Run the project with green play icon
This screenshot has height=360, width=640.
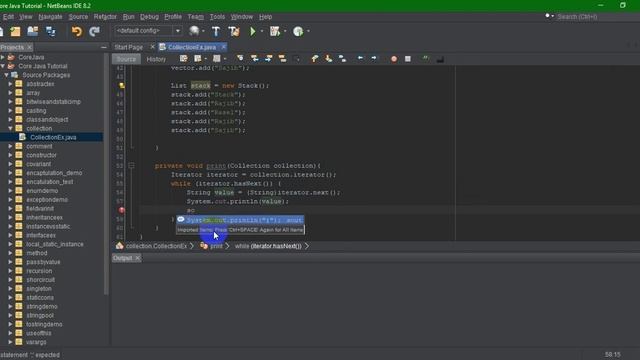pos(253,31)
